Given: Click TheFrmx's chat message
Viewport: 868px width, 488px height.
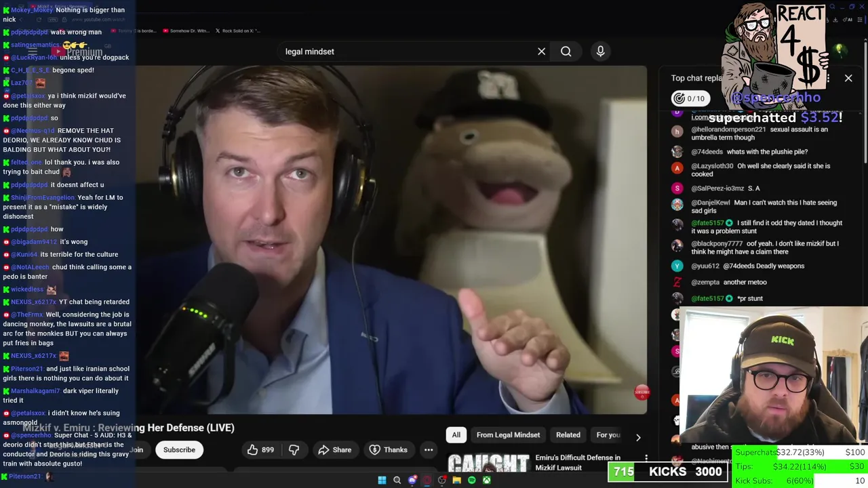Looking at the screenshot, I should tap(66, 329).
